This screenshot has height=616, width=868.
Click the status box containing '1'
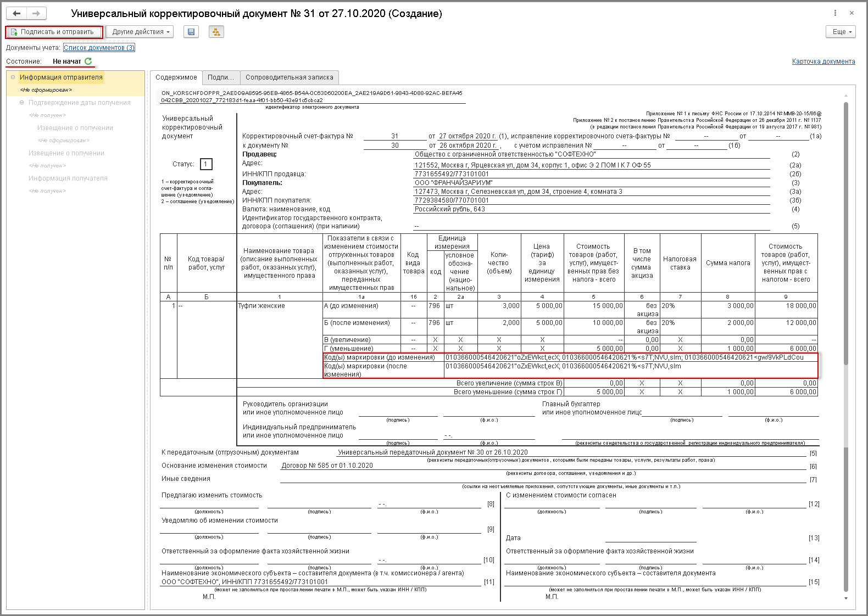coord(205,164)
